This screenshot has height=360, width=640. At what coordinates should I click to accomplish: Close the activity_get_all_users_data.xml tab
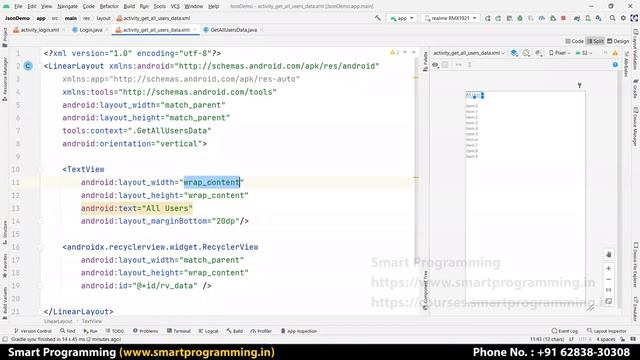[x=195, y=30]
